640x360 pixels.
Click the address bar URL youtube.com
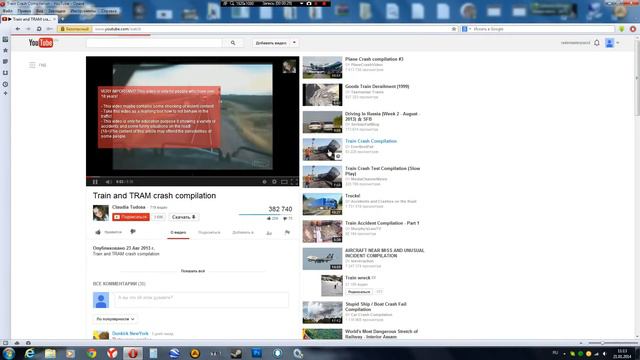point(118,29)
